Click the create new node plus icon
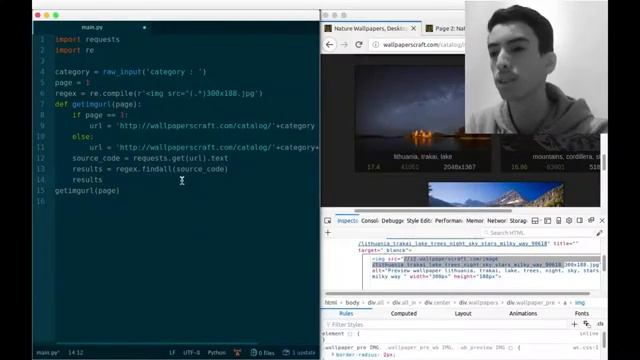 tap(328, 233)
